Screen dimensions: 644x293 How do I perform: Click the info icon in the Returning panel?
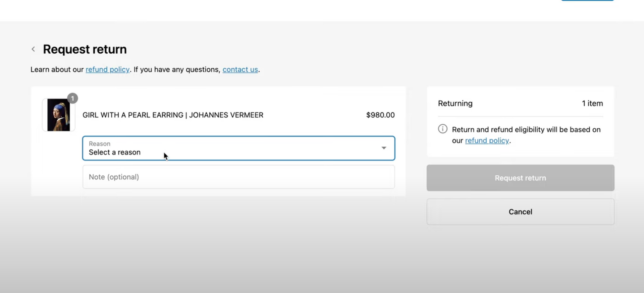click(442, 129)
